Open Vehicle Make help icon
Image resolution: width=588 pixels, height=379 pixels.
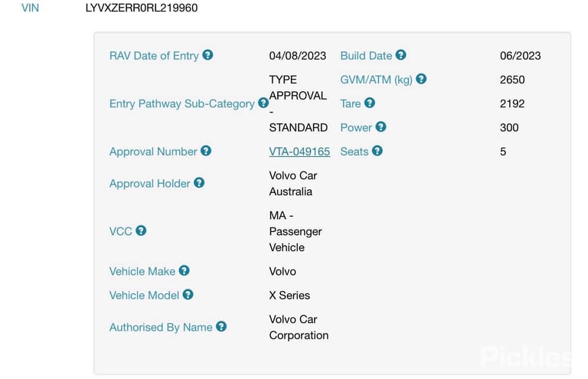pyautogui.click(x=184, y=270)
